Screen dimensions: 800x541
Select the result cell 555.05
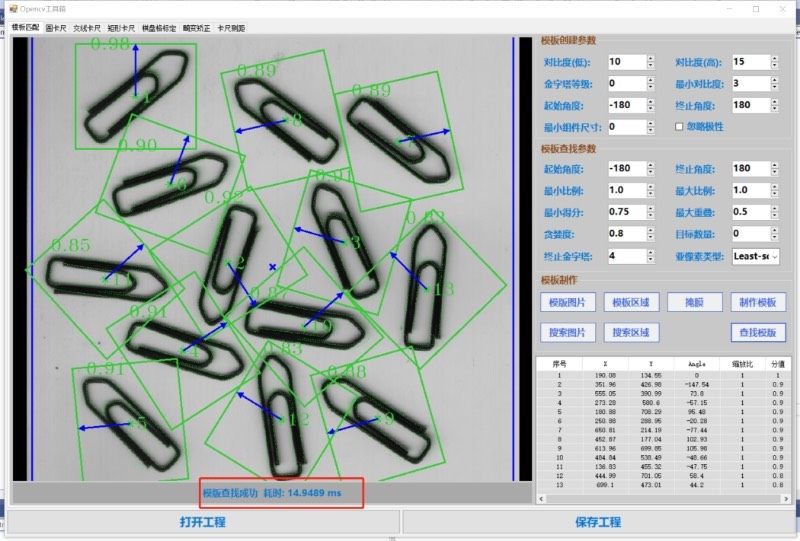click(x=605, y=394)
